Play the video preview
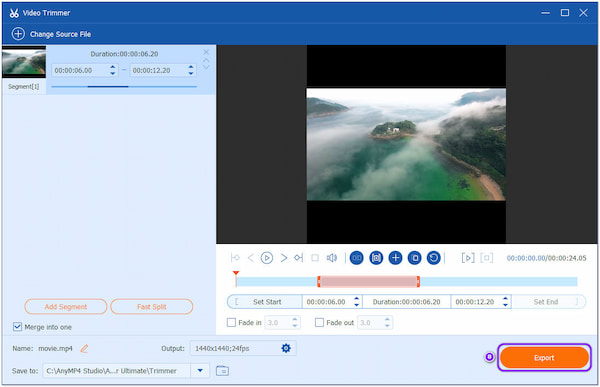Viewport: 600px width, 387px height. point(267,258)
